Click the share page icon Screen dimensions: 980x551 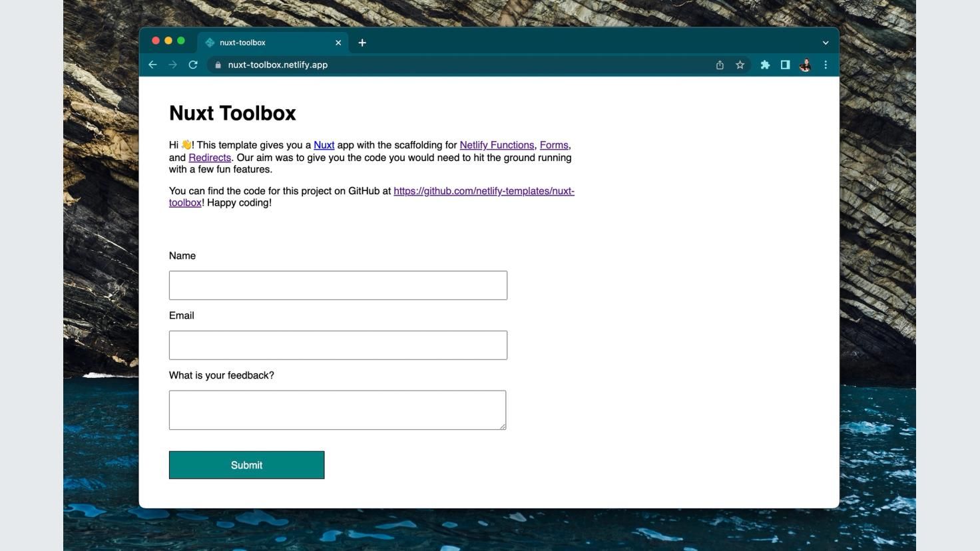[x=720, y=65]
